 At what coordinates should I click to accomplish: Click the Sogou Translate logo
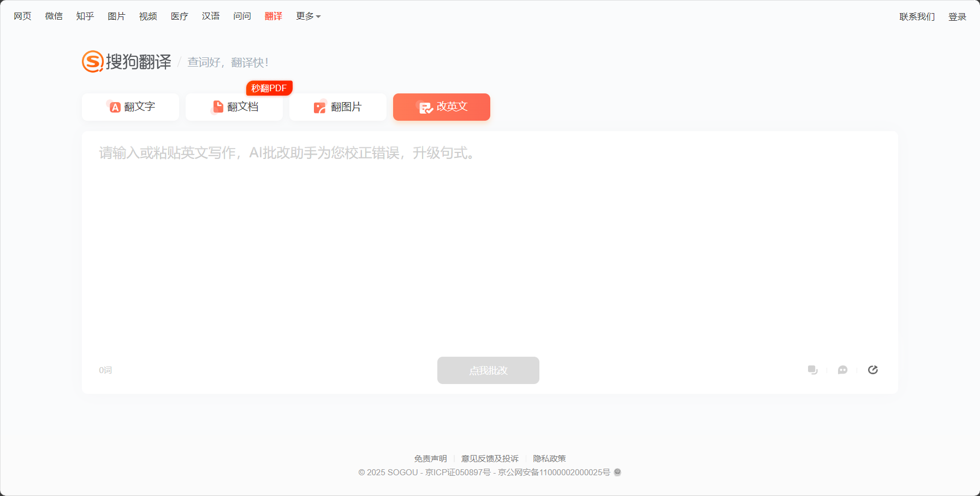pos(127,62)
